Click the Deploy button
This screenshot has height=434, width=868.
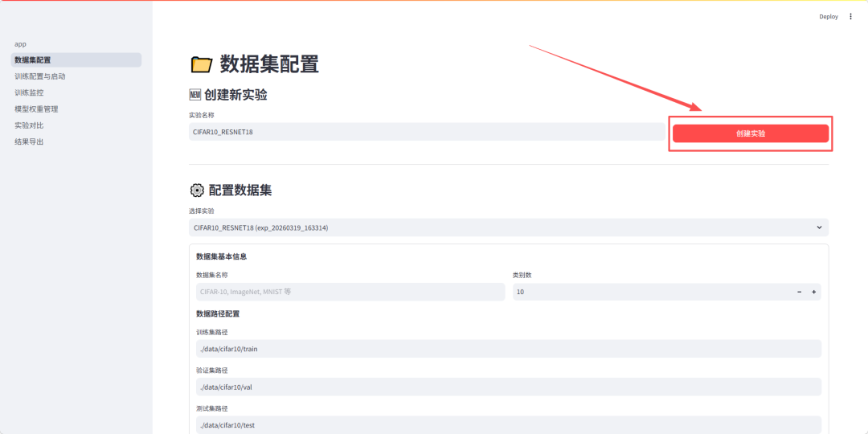828,16
